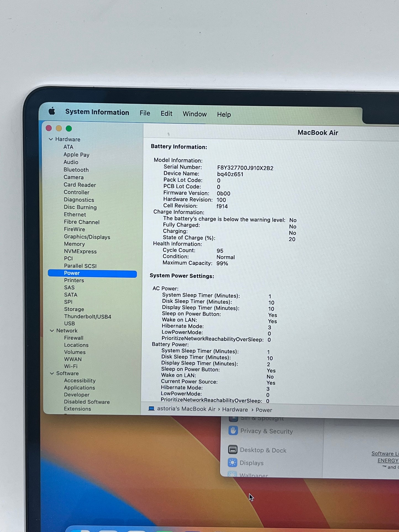
Task: Select Wi-Fi under Network
Action: pyautogui.click(x=71, y=366)
